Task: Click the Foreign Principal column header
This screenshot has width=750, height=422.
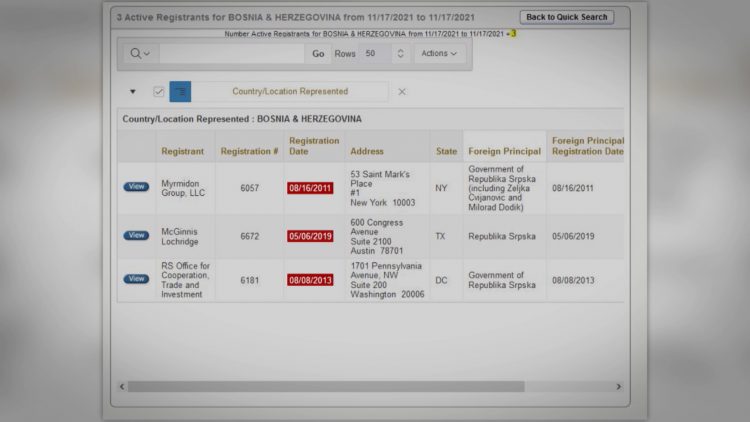Action: [x=504, y=152]
